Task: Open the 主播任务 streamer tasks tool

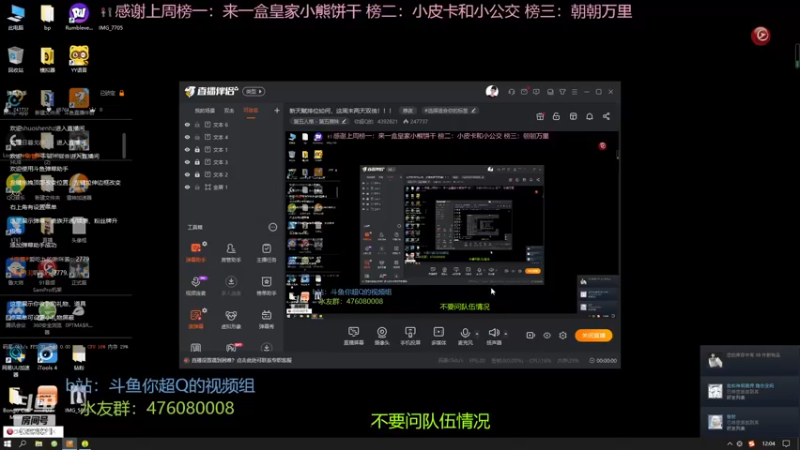Action: (266, 252)
